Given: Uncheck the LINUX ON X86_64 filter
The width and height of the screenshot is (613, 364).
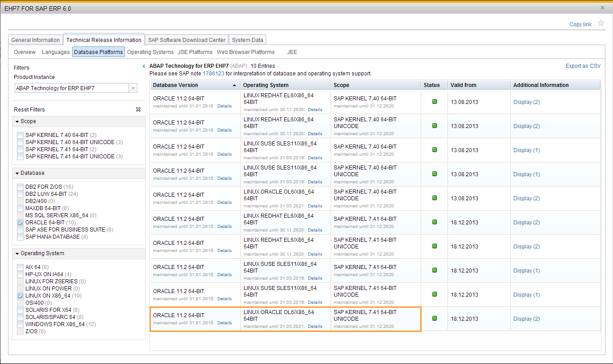Looking at the screenshot, I should pos(20,296).
